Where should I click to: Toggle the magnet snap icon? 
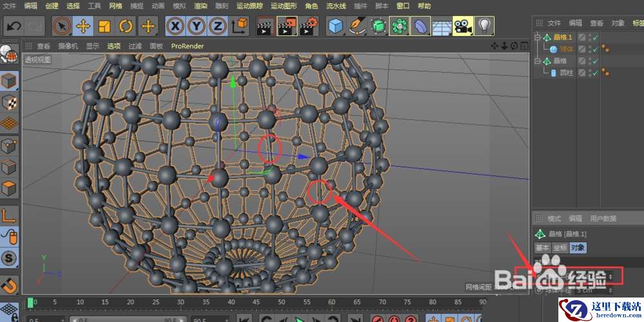point(9,285)
